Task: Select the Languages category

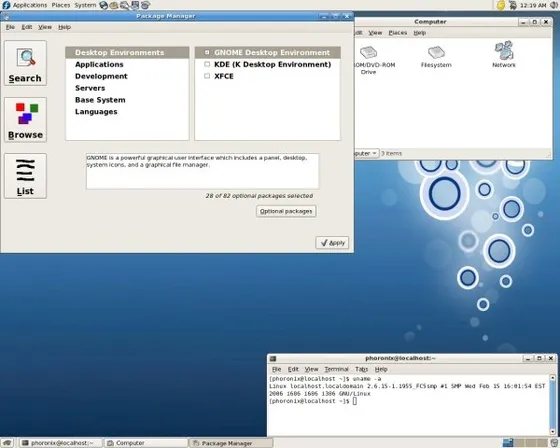Action: pos(127,111)
